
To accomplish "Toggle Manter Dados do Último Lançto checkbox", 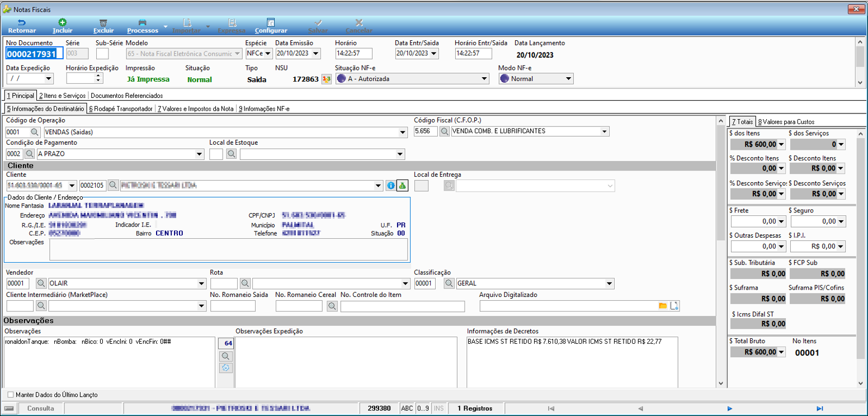I will coord(11,395).
